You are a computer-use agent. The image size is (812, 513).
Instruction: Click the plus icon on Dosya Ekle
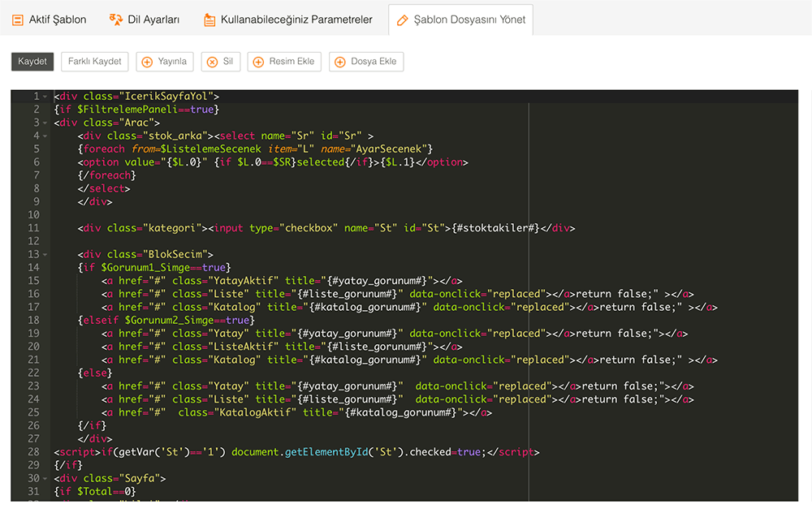tap(339, 63)
